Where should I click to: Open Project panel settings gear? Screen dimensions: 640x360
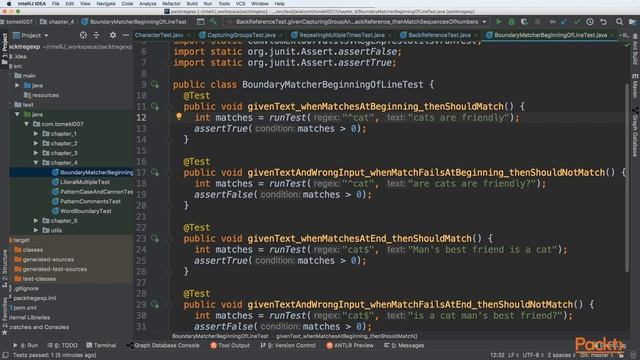[113, 35]
